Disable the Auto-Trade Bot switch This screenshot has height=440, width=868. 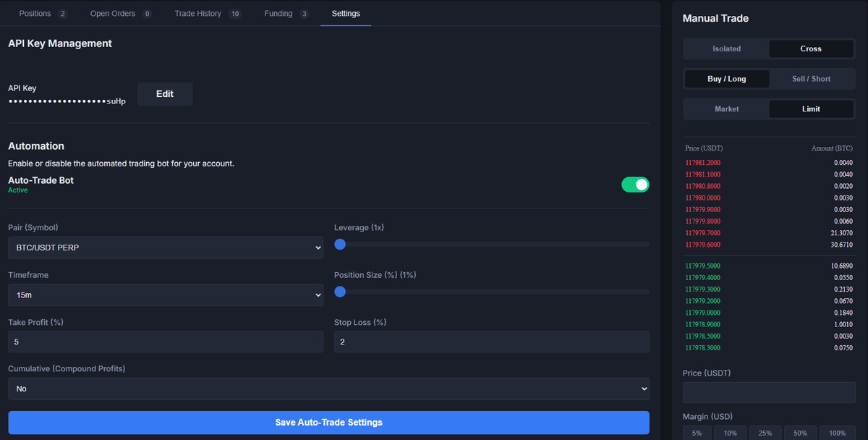click(635, 185)
